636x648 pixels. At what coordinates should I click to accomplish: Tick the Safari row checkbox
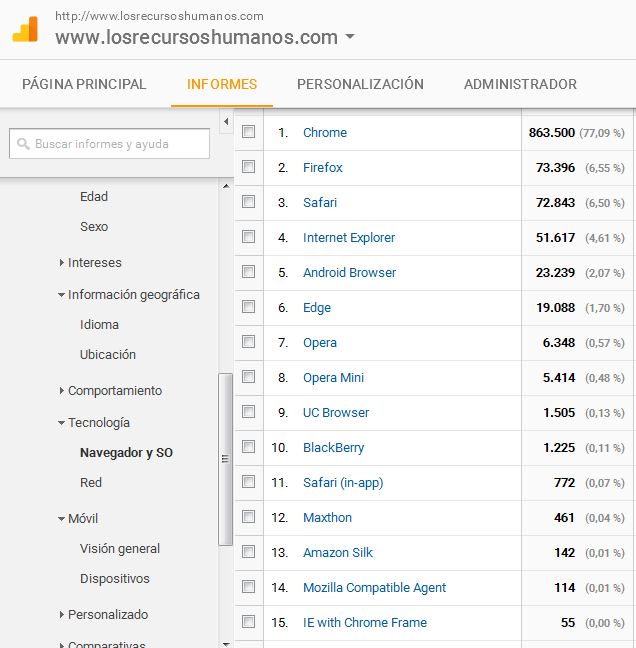pyautogui.click(x=248, y=202)
